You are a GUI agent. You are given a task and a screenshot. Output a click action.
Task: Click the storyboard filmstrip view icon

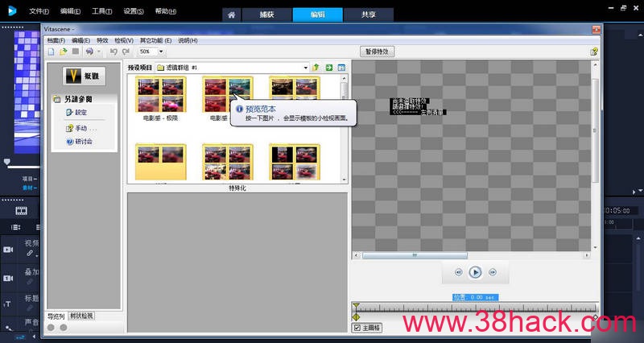pyautogui.click(x=22, y=211)
